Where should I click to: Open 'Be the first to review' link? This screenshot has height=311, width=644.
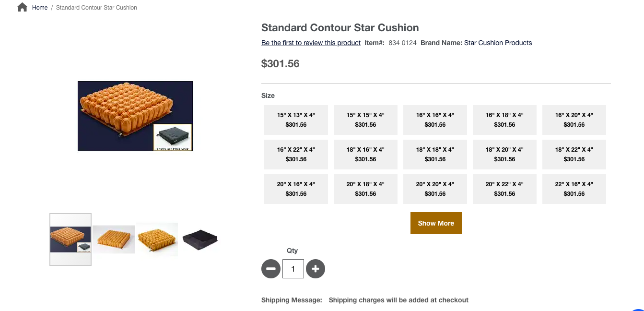pos(311,43)
